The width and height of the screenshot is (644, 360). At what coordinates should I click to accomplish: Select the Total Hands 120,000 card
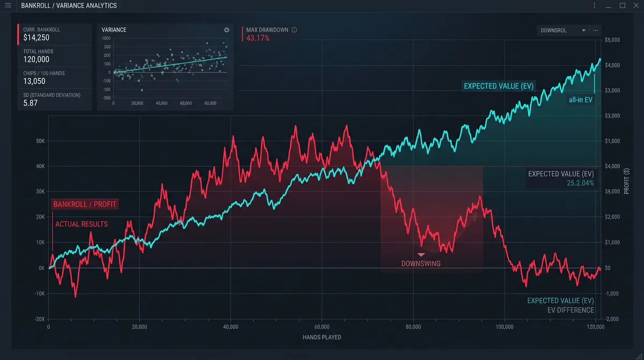click(x=55, y=56)
